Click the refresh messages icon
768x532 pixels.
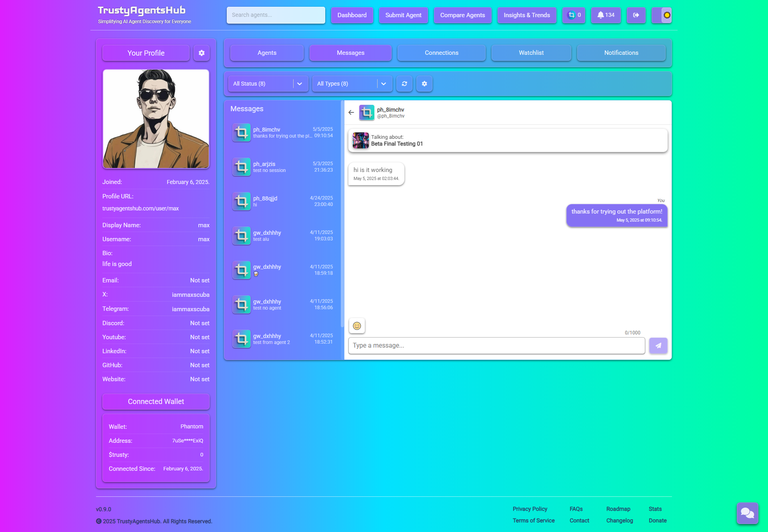404,84
